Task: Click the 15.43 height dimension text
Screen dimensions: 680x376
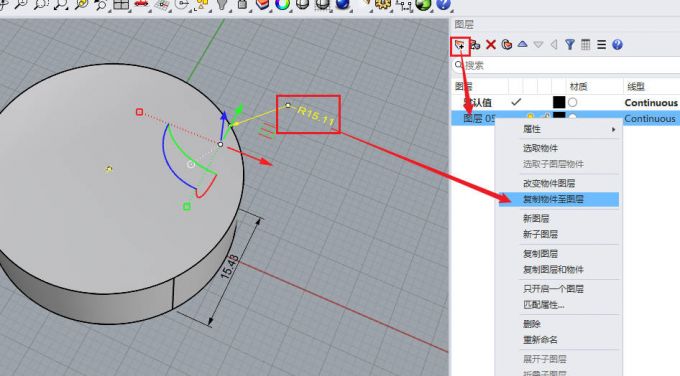Action: pyautogui.click(x=230, y=266)
